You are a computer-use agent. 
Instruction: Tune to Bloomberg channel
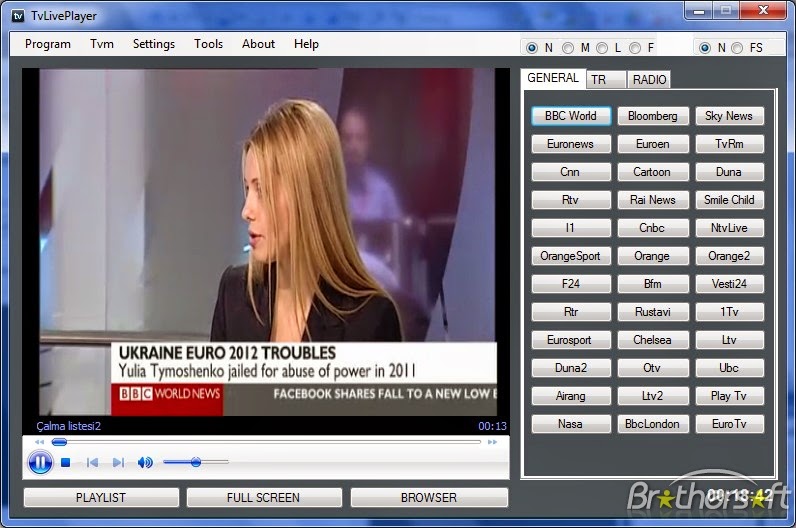pos(653,116)
